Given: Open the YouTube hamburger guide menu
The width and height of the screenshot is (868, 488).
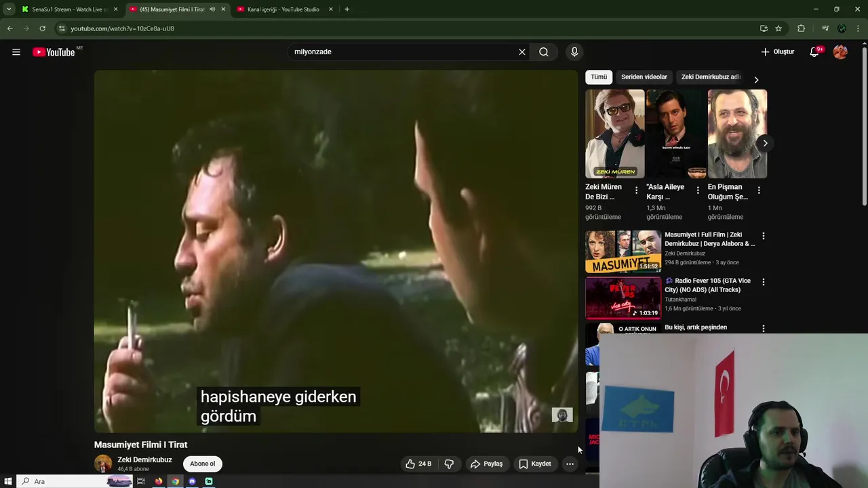Looking at the screenshot, I should click(x=16, y=52).
